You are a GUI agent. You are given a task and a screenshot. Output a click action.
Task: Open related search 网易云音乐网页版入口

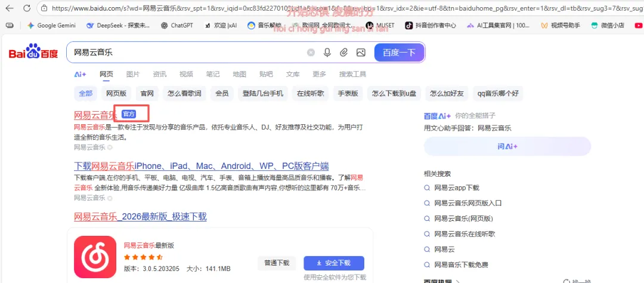[468, 203]
